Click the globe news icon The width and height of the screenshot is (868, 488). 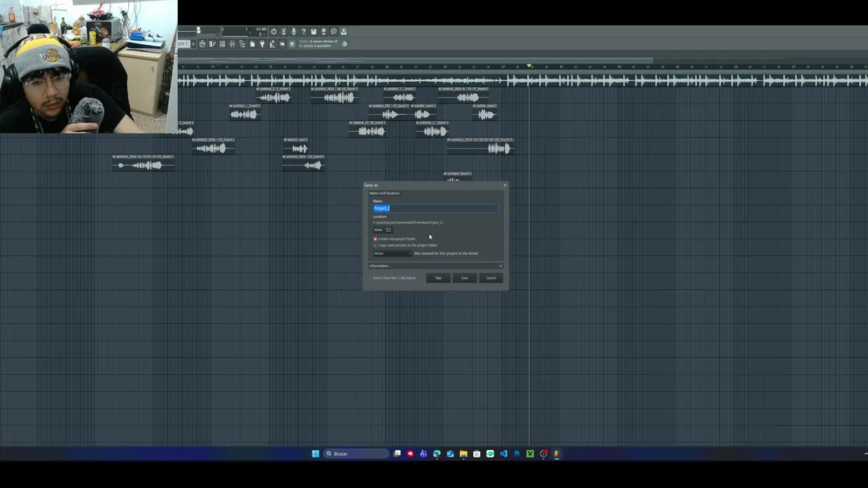click(x=344, y=44)
